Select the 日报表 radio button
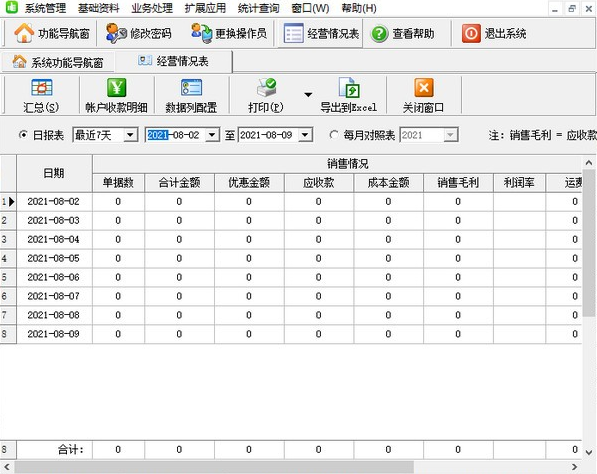This screenshot has height=474, width=597. pos(23,135)
